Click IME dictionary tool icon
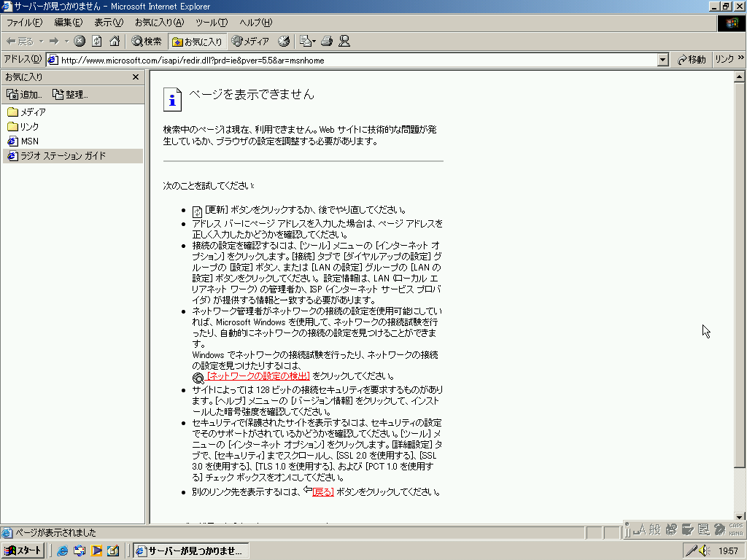 tap(687, 529)
